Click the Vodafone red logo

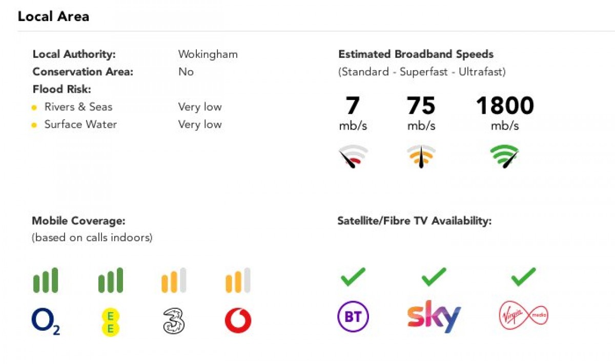(x=238, y=322)
